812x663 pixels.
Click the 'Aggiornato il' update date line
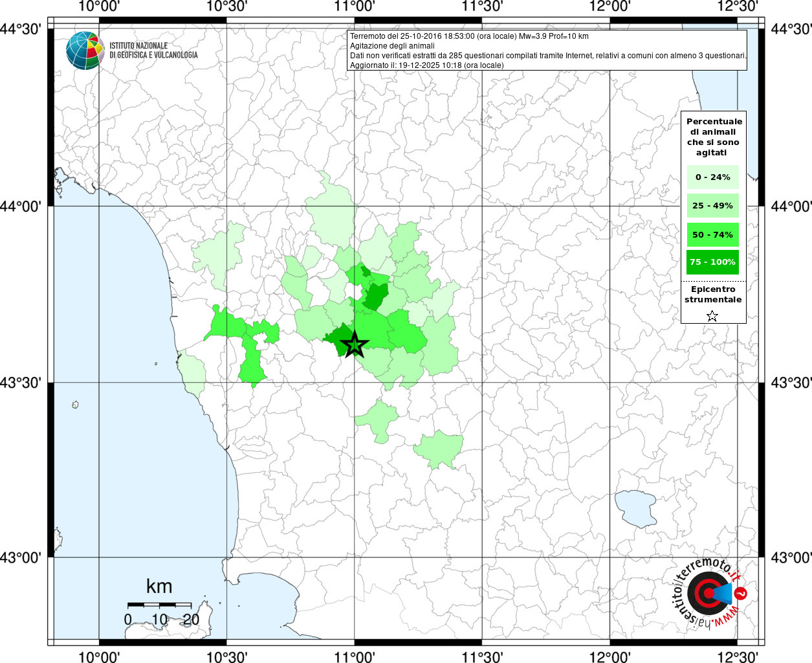tap(426, 65)
